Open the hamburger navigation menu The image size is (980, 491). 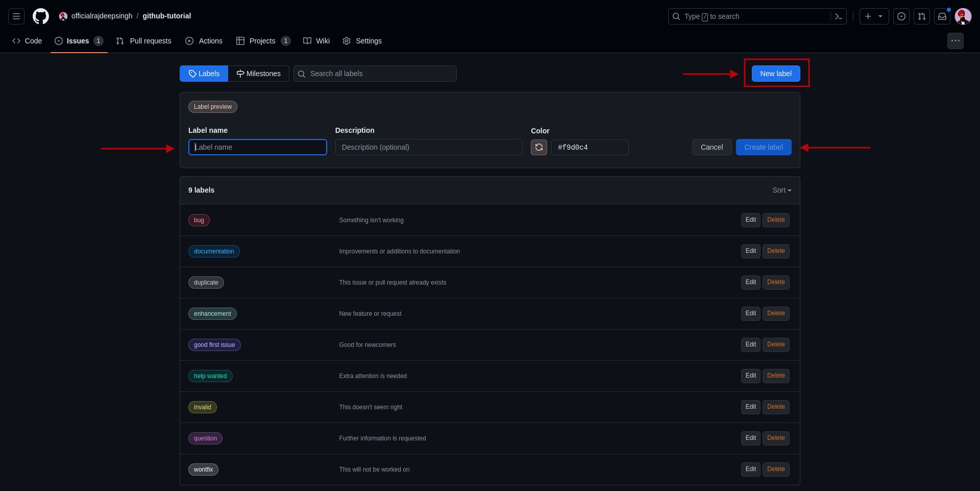coord(16,16)
